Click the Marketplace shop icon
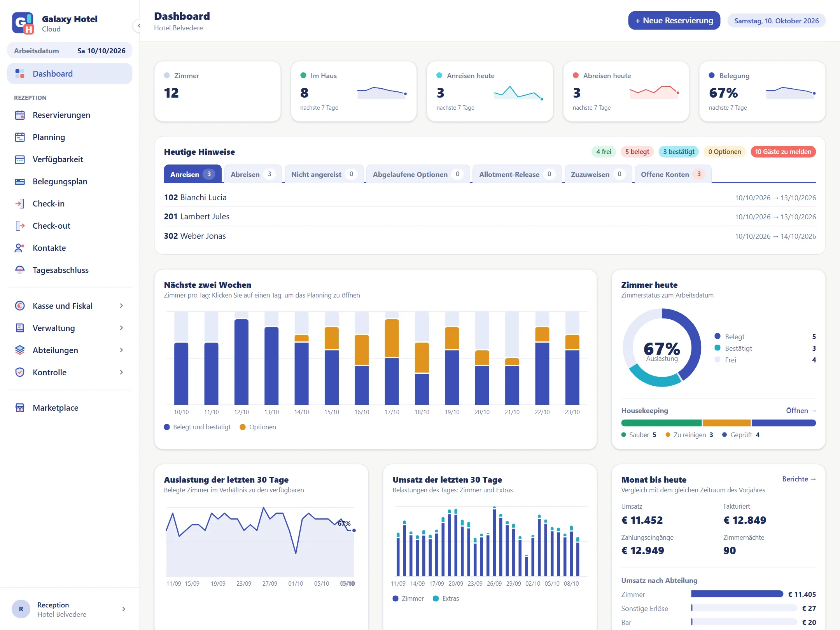The image size is (840, 630). coord(20,408)
